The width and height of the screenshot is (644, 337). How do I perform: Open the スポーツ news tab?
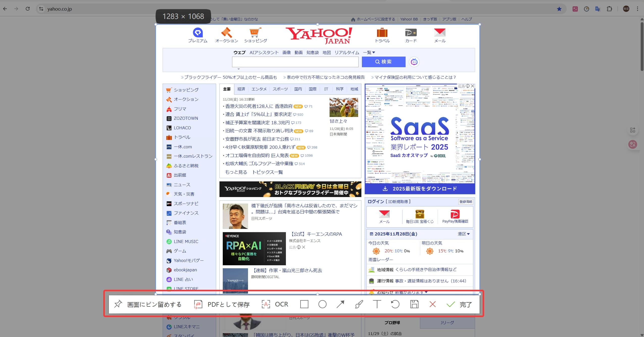280,89
